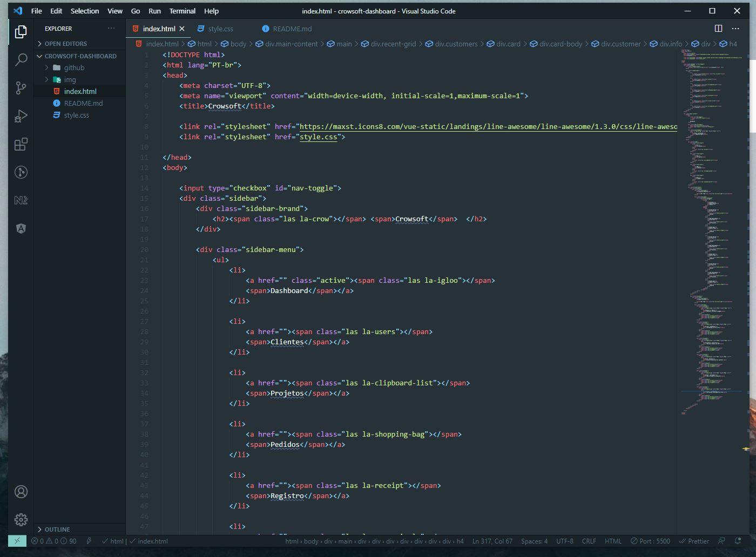Open the editor More Actions ellipsis

pyautogui.click(x=735, y=29)
